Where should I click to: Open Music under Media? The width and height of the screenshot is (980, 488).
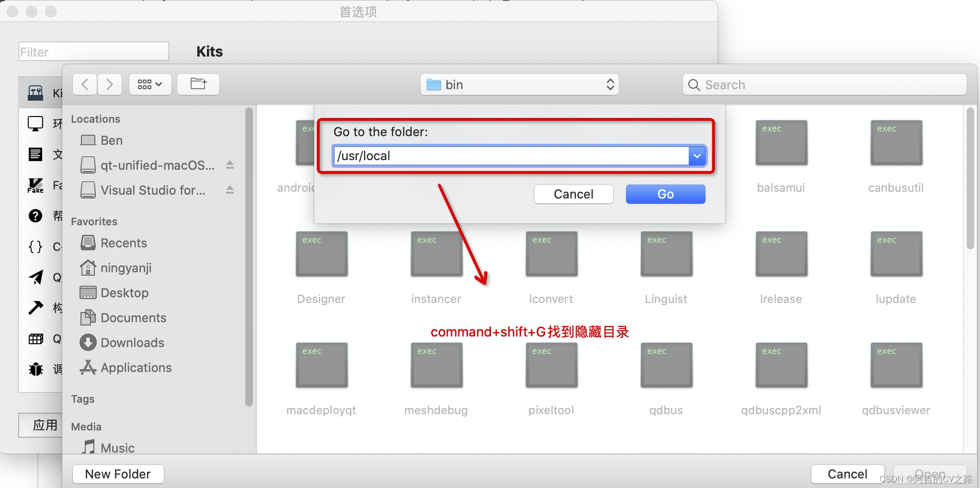click(107, 448)
